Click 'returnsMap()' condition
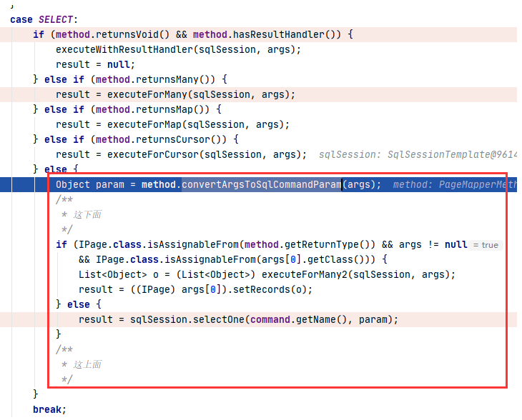Screen dimensions: 522x420 [x=173, y=109]
